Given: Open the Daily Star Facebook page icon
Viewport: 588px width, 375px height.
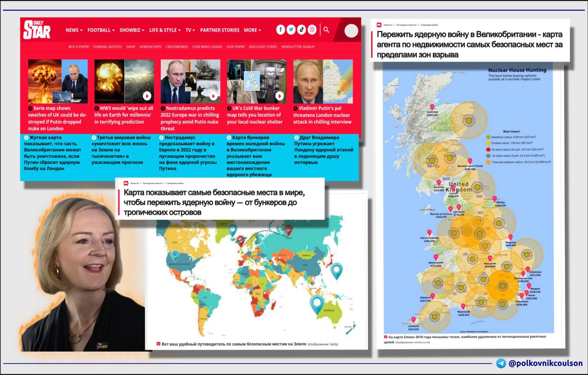Looking at the screenshot, I should pos(281,30).
